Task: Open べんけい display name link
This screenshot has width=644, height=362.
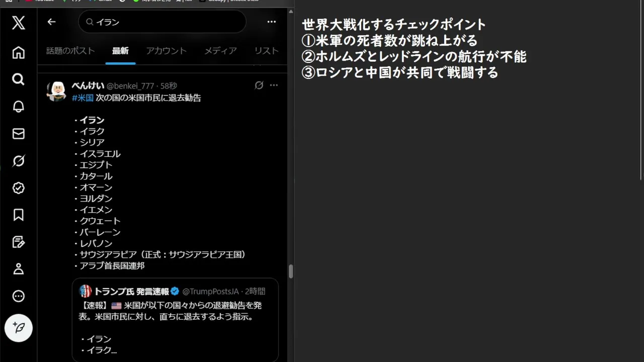Action: (x=88, y=86)
